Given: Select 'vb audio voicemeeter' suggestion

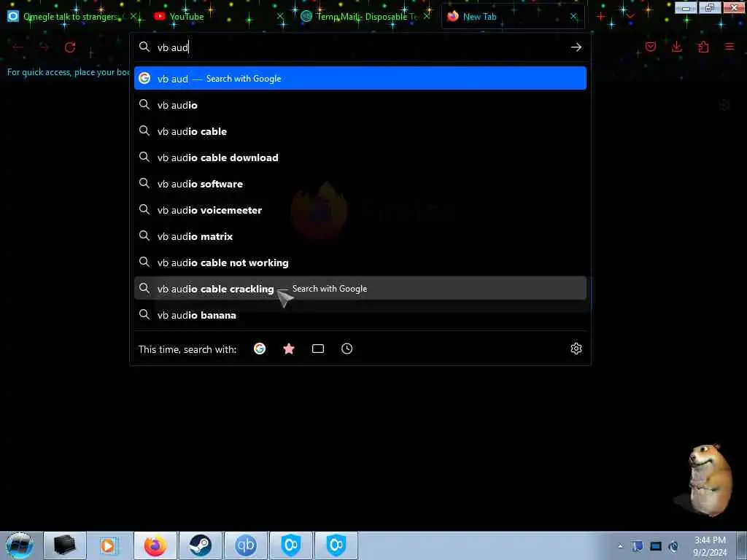Looking at the screenshot, I should pyautogui.click(x=360, y=209).
